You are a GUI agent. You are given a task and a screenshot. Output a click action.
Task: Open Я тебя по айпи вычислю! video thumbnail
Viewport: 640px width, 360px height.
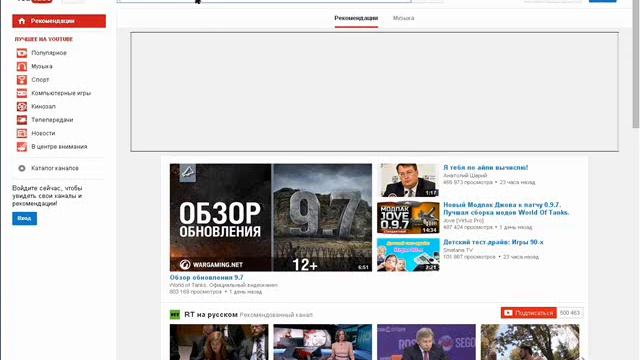pyautogui.click(x=408, y=180)
